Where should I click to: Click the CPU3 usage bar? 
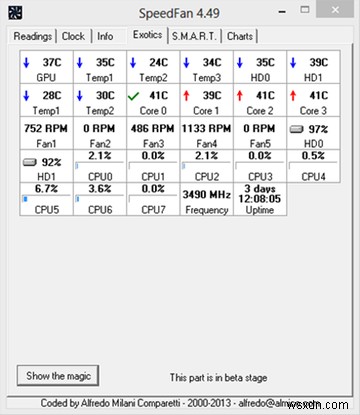click(x=260, y=165)
